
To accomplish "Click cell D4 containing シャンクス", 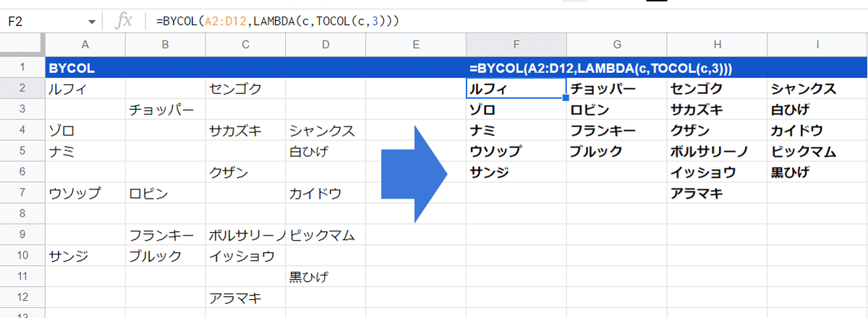I will pyautogui.click(x=325, y=132).
